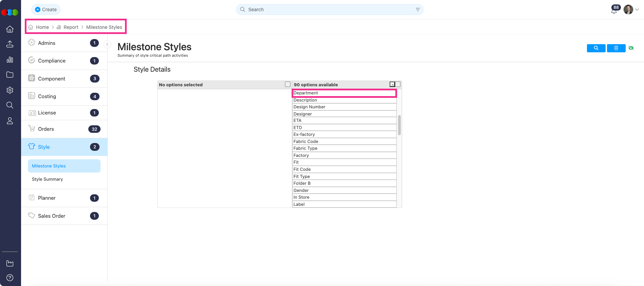
Task: Click the help question mark icon
Action: tap(10, 278)
